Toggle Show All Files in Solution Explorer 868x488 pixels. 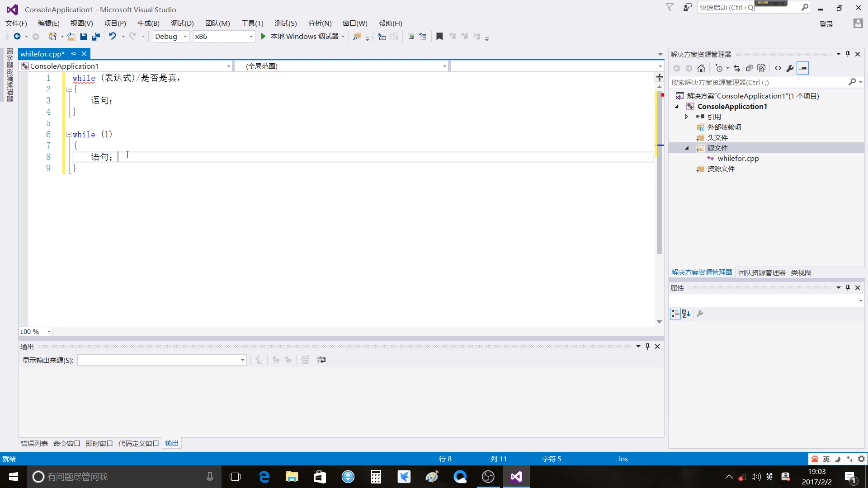click(x=762, y=68)
